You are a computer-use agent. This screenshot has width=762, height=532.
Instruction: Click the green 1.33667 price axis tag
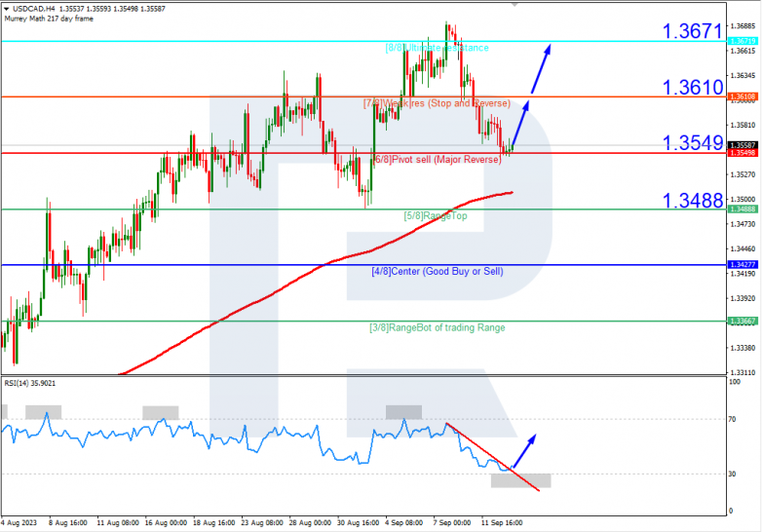coord(743,322)
